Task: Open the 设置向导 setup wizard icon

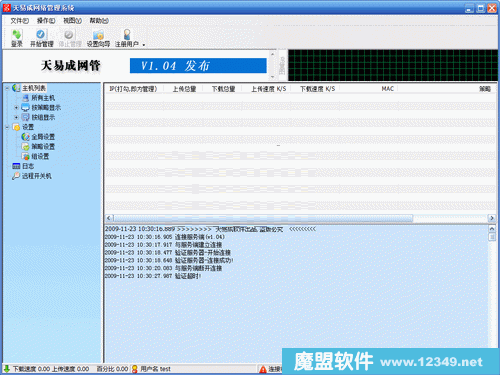Action: pos(98,38)
